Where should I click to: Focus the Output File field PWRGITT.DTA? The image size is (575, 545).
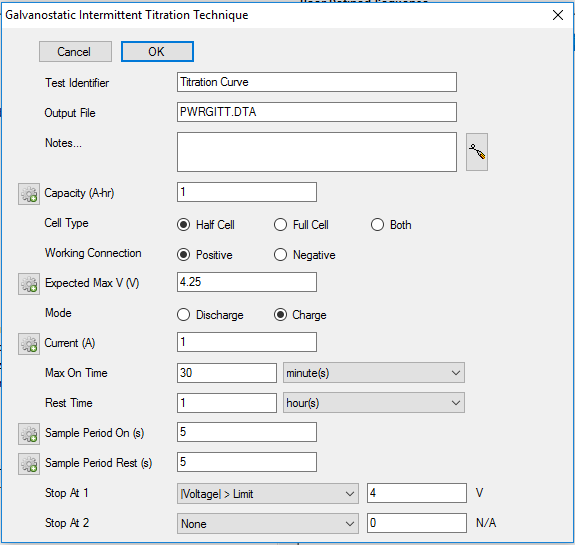pyautogui.click(x=317, y=112)
